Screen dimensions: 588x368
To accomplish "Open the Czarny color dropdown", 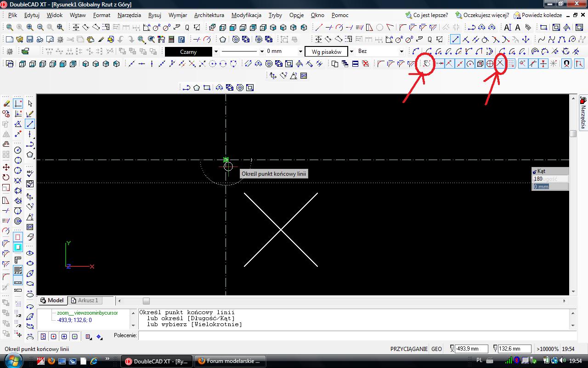I will click(216, 52).
